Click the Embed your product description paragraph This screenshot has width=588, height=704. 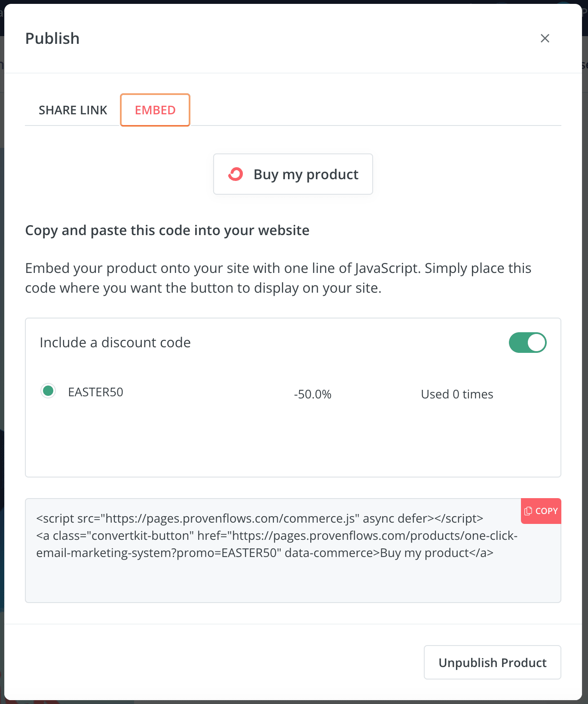(278, 278)
